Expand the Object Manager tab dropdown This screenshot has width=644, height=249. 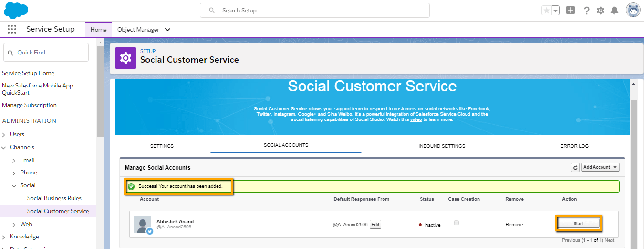coord(167,30)
